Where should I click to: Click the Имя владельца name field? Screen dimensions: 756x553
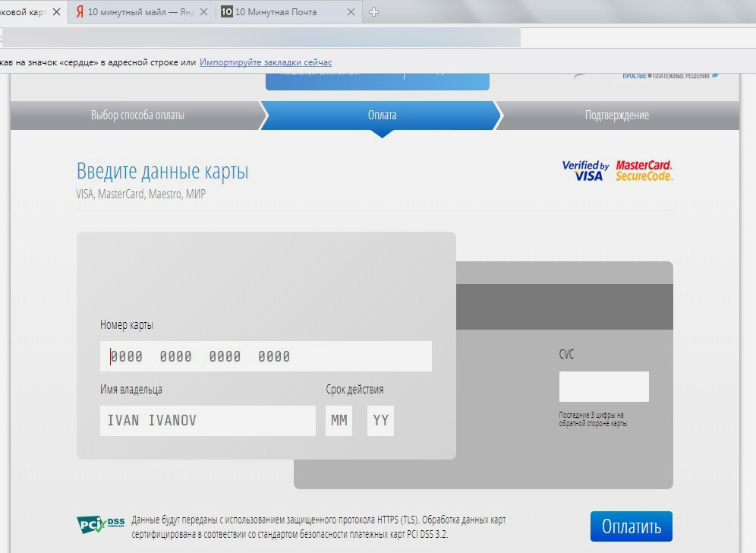(x=207, y=421)
